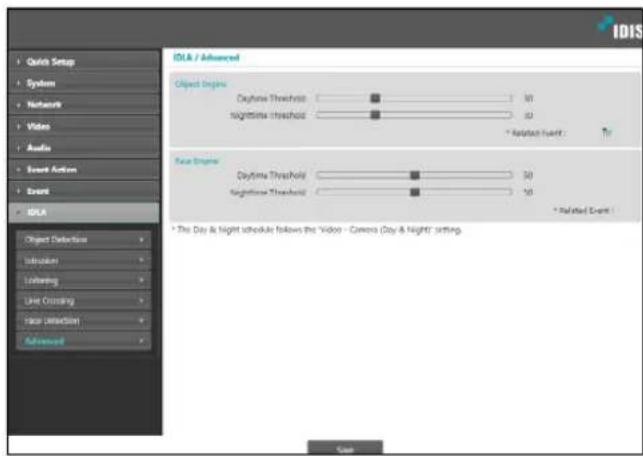Click the Face Engine Nighttime Threshold value
This screenshot has height=456, width=643.
click(528, 192)
